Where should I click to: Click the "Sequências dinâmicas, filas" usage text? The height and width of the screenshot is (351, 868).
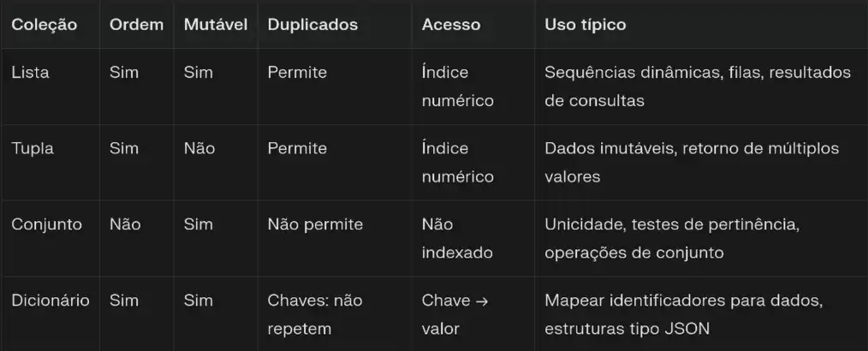coord(653,73)
